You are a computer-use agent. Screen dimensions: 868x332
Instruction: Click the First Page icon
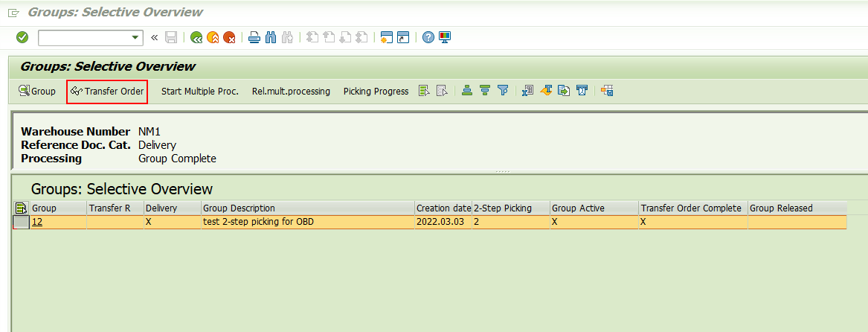coord(312,38)
